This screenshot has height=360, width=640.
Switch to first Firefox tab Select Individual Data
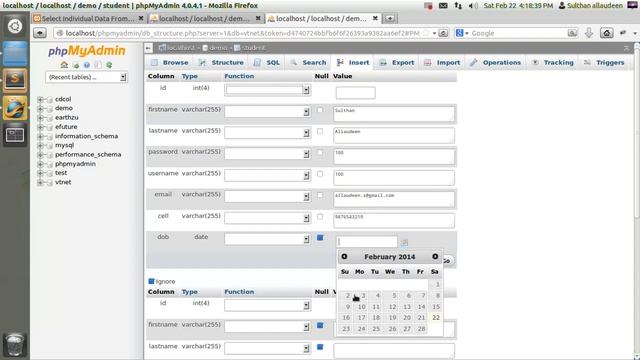[88, 18]
